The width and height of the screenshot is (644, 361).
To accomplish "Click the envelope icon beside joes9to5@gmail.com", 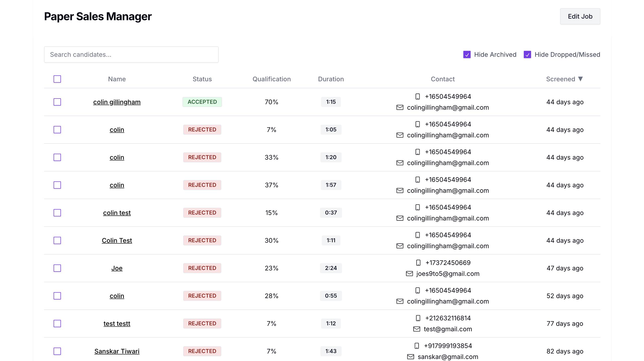I will tap(409, 274).
